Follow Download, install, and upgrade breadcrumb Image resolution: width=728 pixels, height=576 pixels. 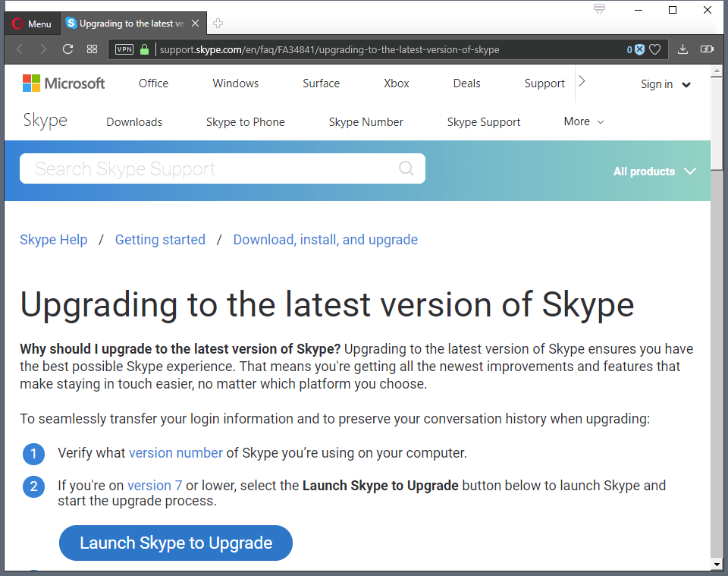[325, 240]
